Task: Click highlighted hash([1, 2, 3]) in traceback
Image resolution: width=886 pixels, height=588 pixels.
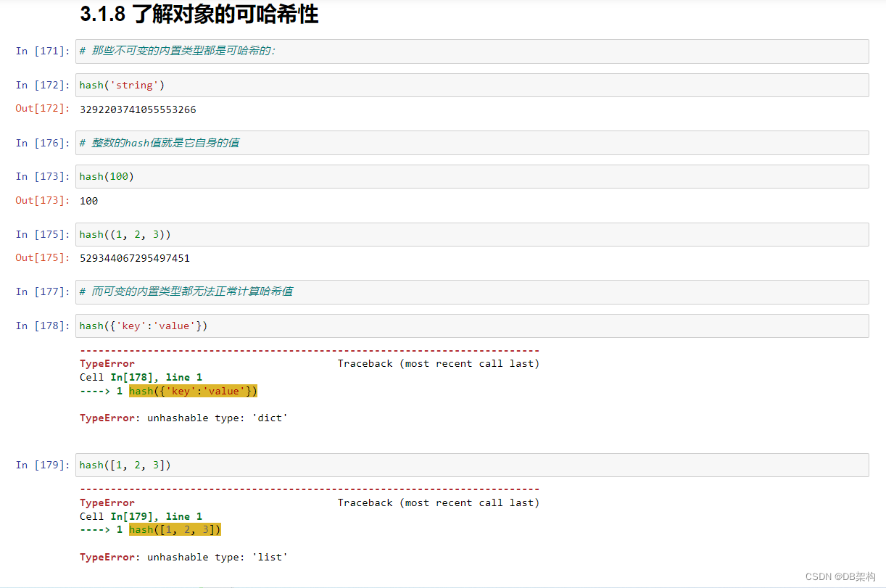Action: click(175, 530)
